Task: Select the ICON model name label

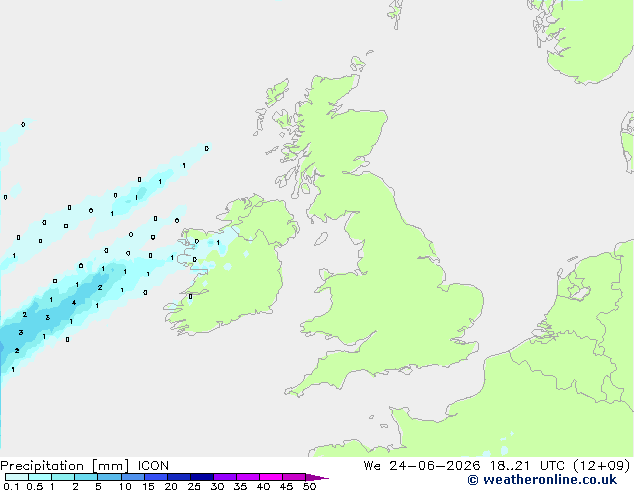Action: [x=153, y=466]
